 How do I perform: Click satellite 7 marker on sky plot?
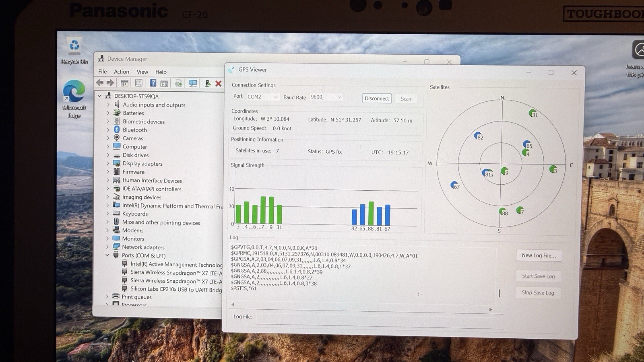pyautogui.click(x=520, y=210)
